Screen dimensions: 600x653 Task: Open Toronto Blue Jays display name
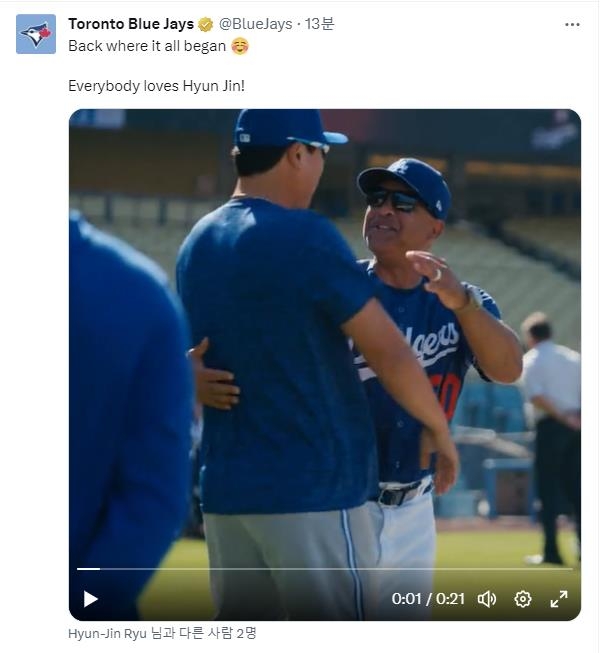[x=131, y=24]
